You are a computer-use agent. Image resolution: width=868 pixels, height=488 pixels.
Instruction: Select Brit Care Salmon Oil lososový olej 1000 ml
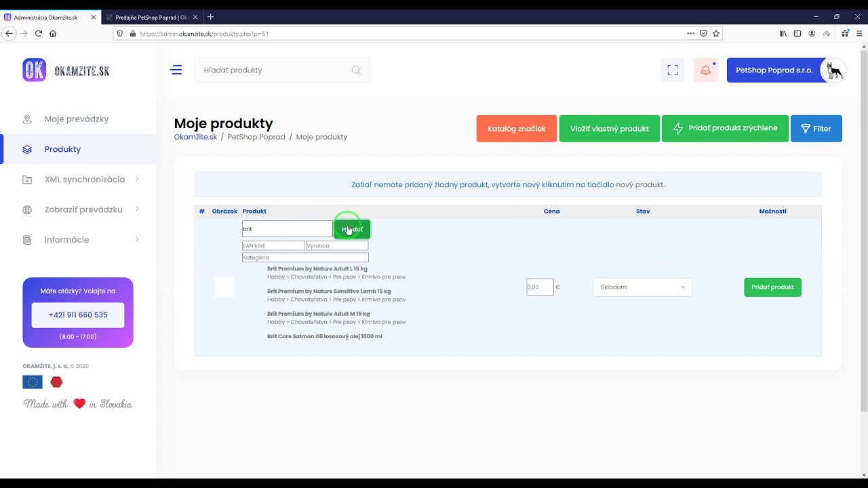325,336
